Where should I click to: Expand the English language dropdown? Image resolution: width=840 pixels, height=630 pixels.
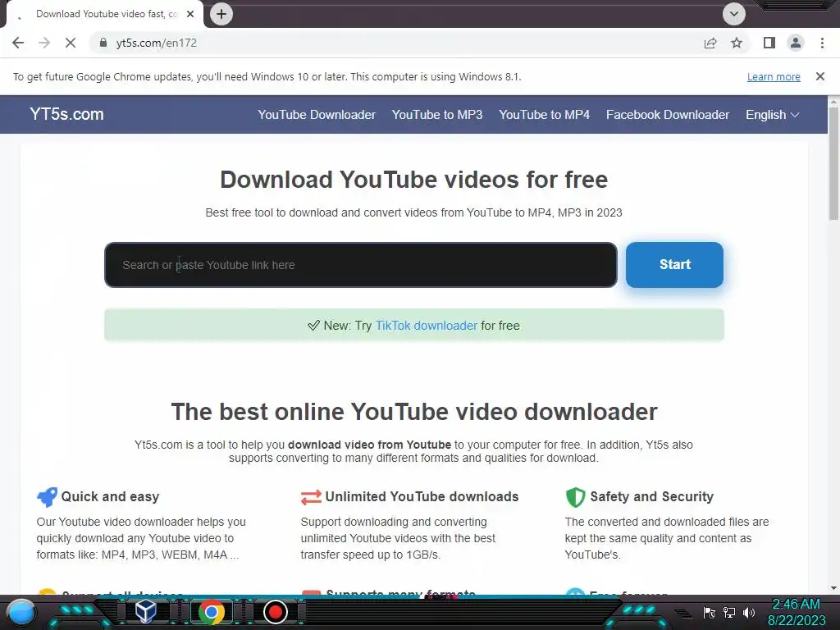tap(772, 115)
